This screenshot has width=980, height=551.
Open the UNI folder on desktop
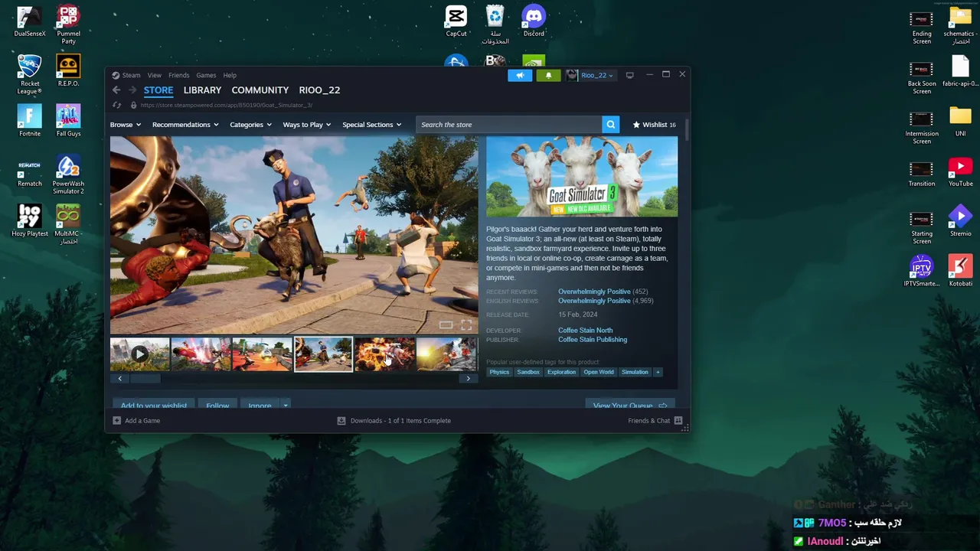[960, 121]
